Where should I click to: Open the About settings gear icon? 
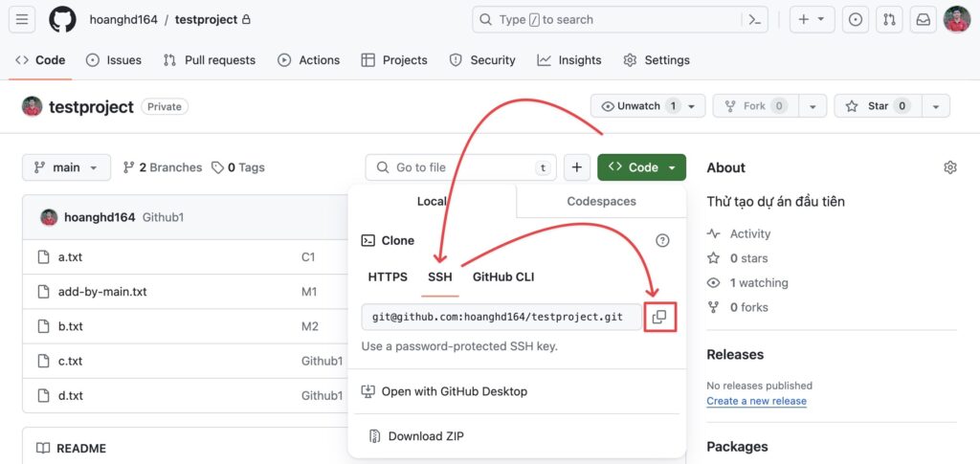[x=950, y=167]
